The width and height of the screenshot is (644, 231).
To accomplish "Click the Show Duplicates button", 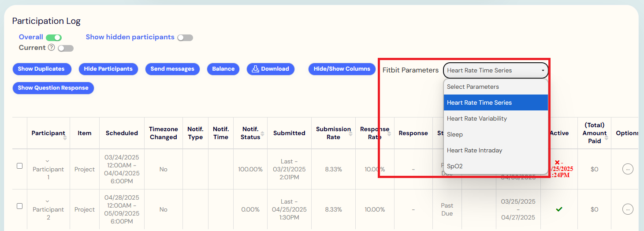I will pyautogui.click(x=41, y=69).
